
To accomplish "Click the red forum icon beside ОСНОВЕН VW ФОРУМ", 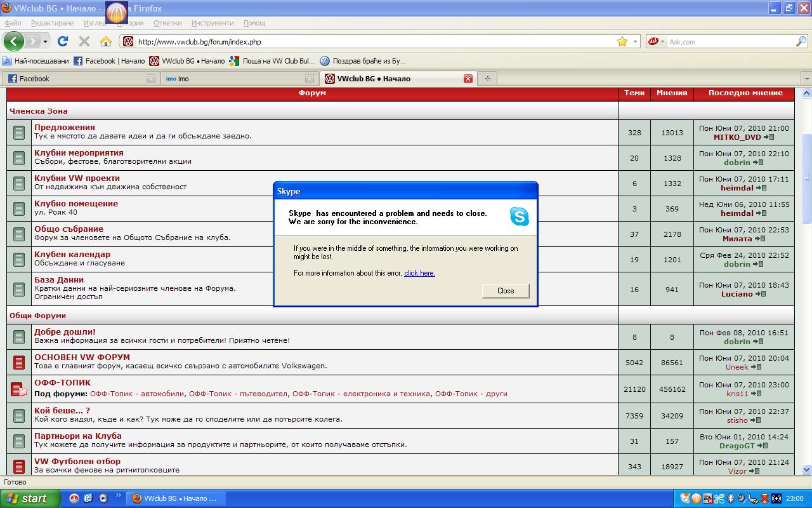I will click(19, 363).
